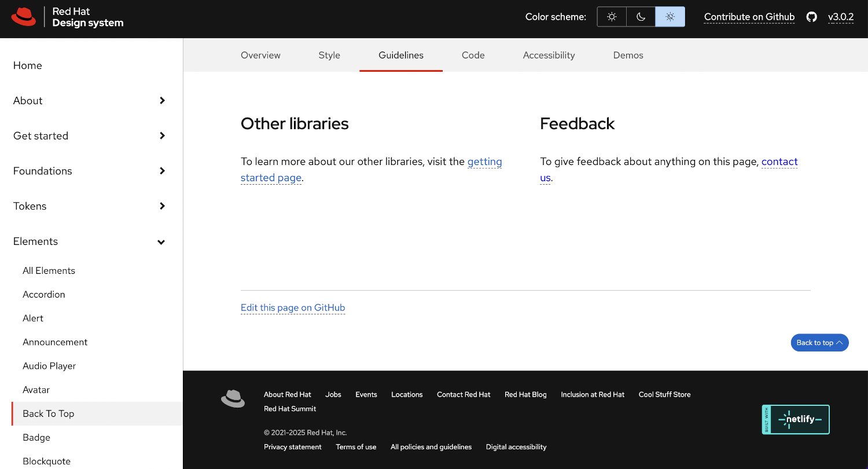Click the Other libraries heading
Image resolution: width=868 pixels, height=469 pixels.
pos(295,123)
